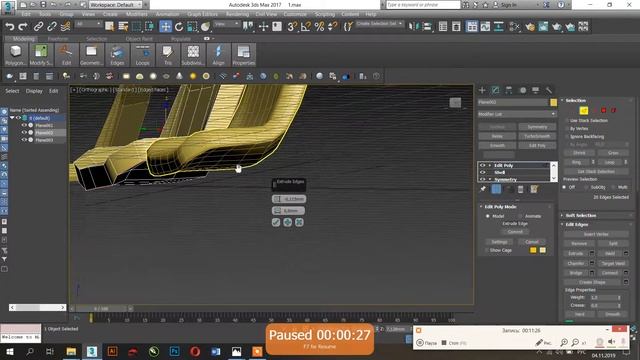
Task: Switch to the Object Paint ribbon tab
Action: [139, 39]
